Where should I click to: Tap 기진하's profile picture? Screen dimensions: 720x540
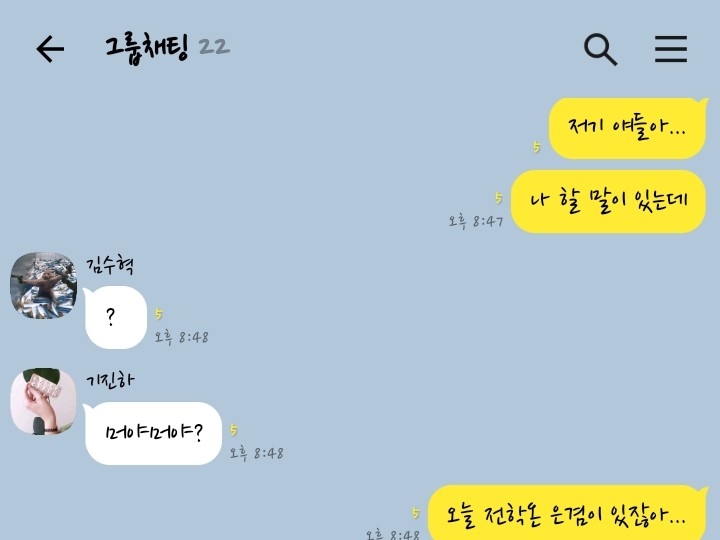(44, 401)
